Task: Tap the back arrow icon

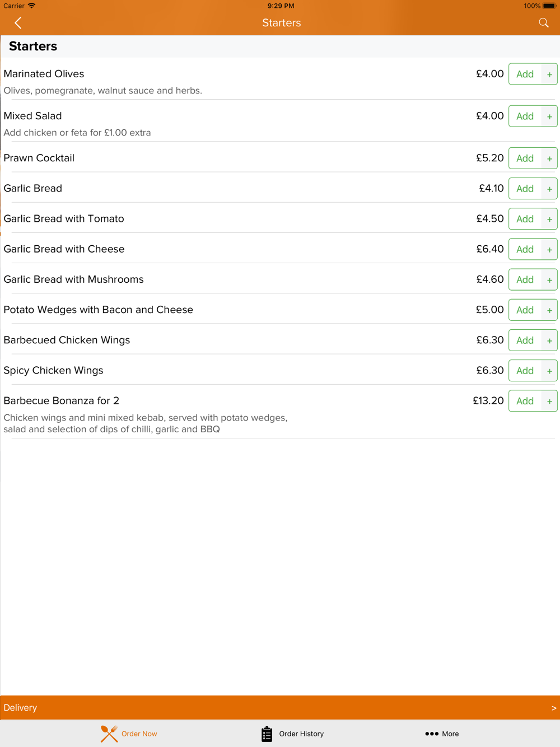Action: 18,23
